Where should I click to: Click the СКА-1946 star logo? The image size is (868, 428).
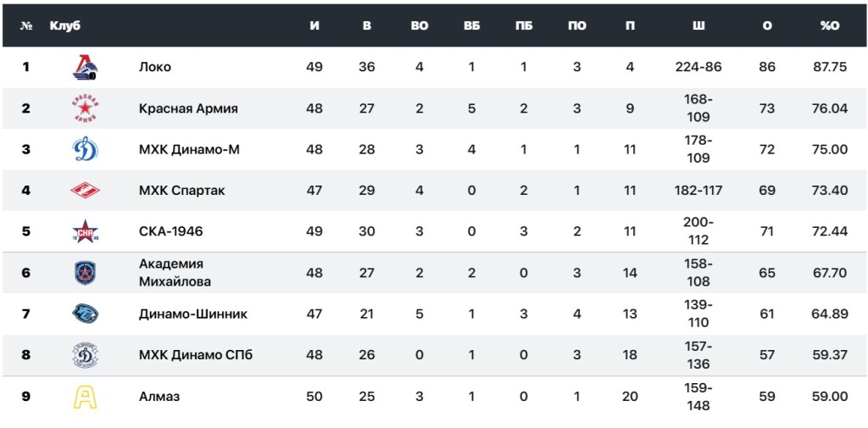(86, 231)
